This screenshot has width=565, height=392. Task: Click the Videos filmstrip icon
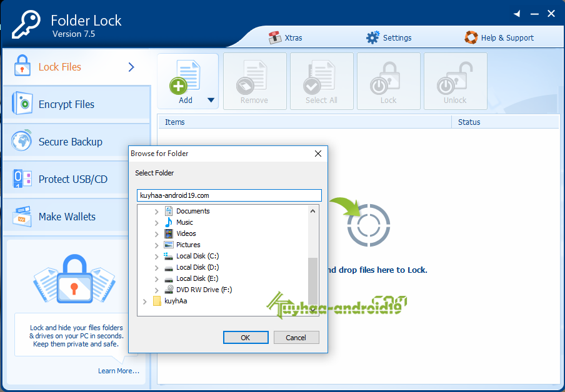click(x=168, y=233)
